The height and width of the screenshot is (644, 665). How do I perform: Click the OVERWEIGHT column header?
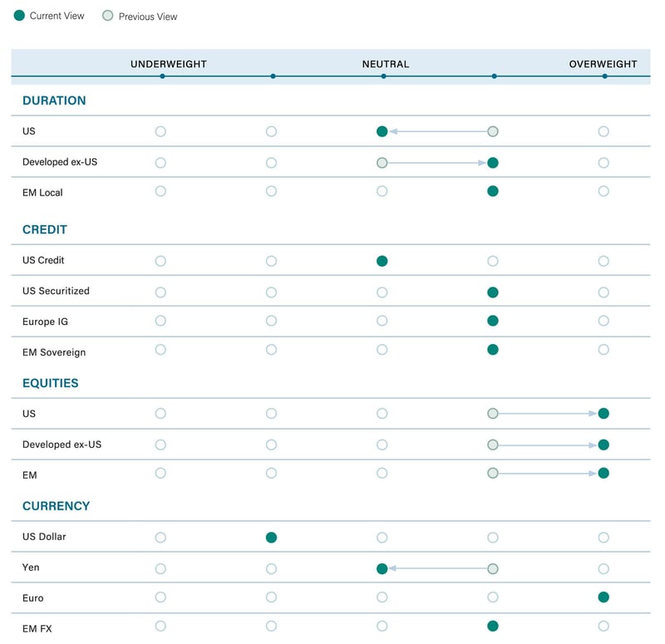tap(603, 64)
